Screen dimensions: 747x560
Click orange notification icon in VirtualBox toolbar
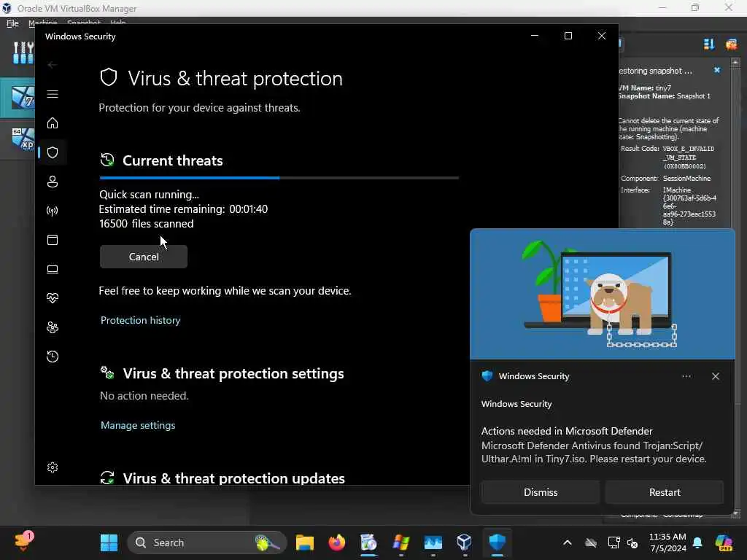coord(731,44)
